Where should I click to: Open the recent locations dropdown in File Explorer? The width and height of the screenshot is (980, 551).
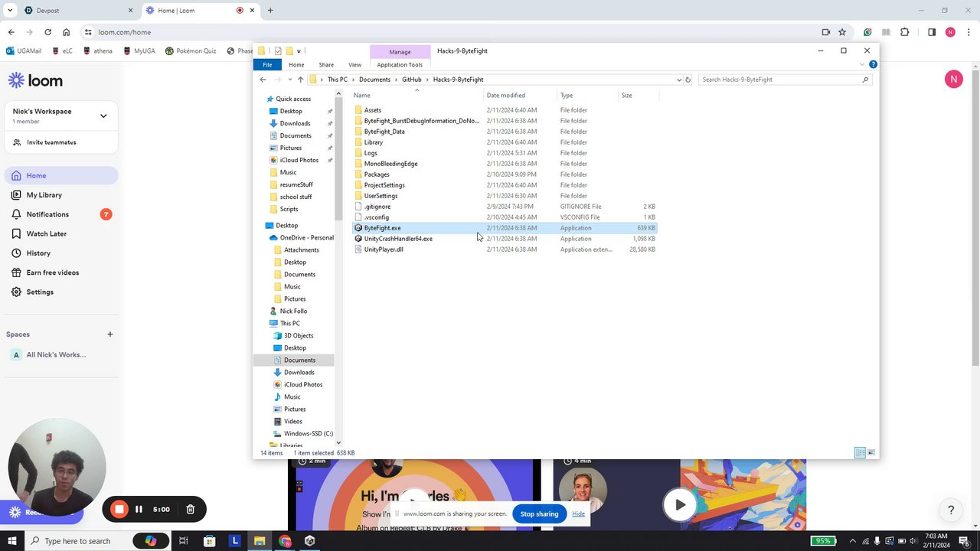[289, 80]
